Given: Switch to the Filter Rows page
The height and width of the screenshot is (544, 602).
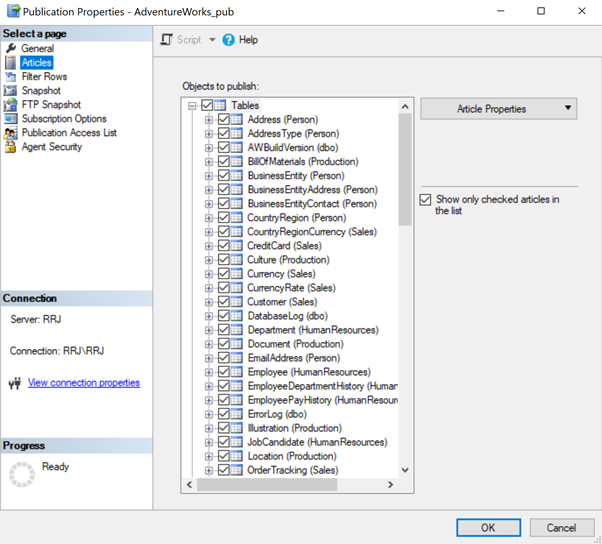Looking at the screenshot, I should pyautogui.click(x=44, y=76).
